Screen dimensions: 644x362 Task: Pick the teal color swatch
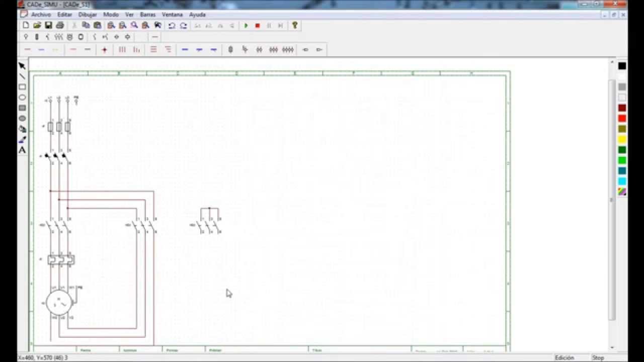coord(622,171)
